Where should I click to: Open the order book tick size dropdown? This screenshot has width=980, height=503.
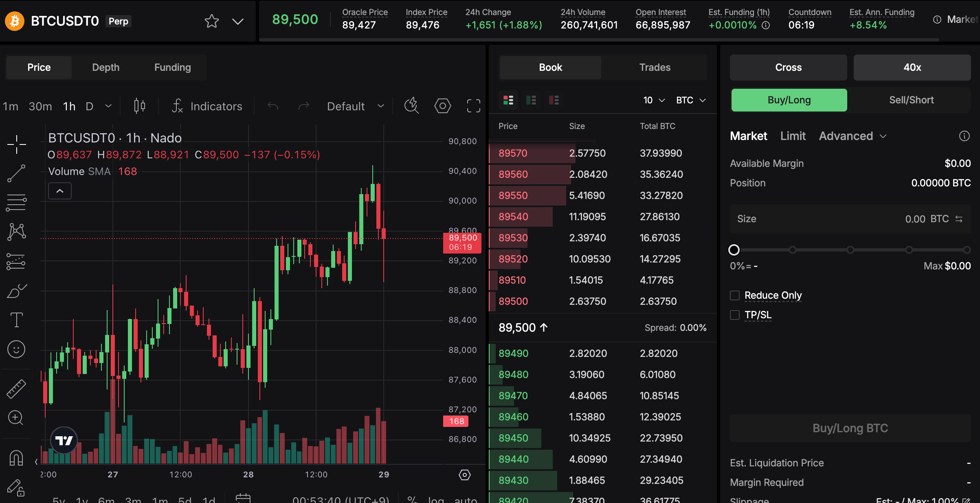coord(654,100)
